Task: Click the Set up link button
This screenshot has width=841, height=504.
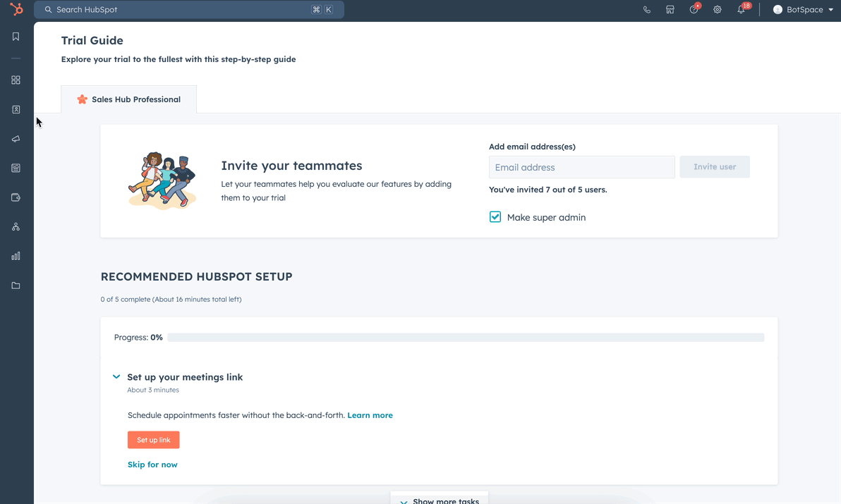Action: pos(153,440)
